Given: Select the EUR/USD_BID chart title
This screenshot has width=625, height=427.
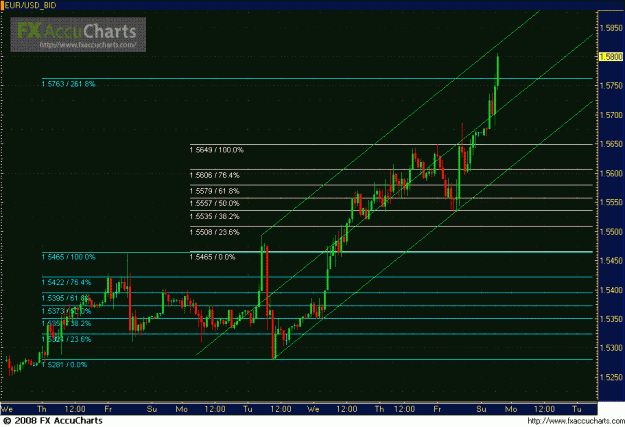Looking at the screenshot, I should click(x=30, y=5).
